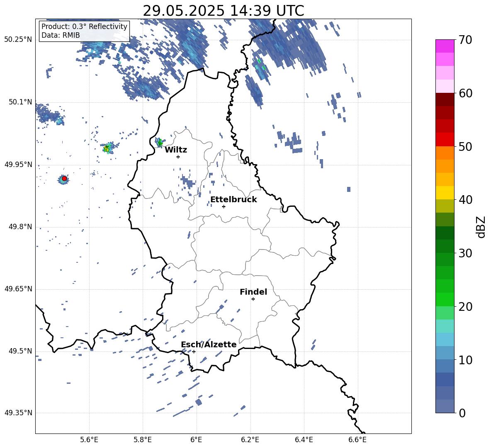The width and height of the screenshot is (491, 448).
Task: Click the 50.1°N latitude label
Action: [x=20, y=102]
